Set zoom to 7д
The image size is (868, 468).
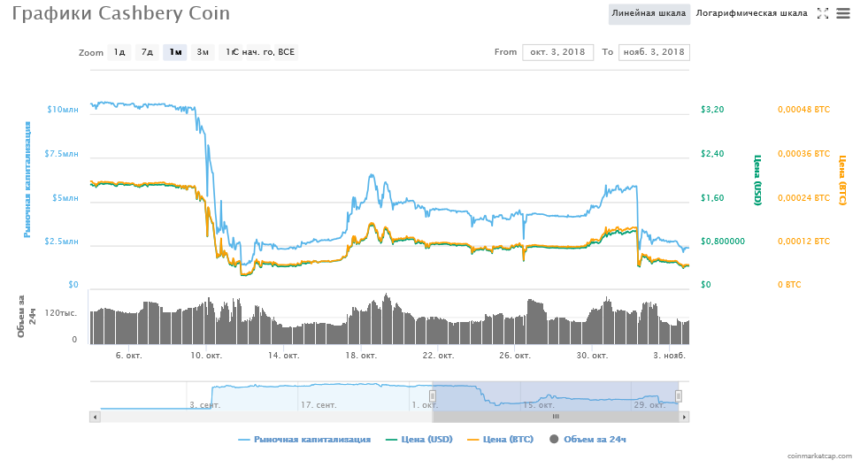tap(147, 52)
